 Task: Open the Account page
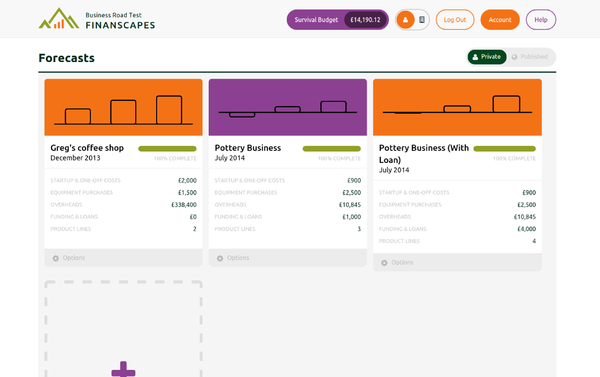(x=500, y=20)
